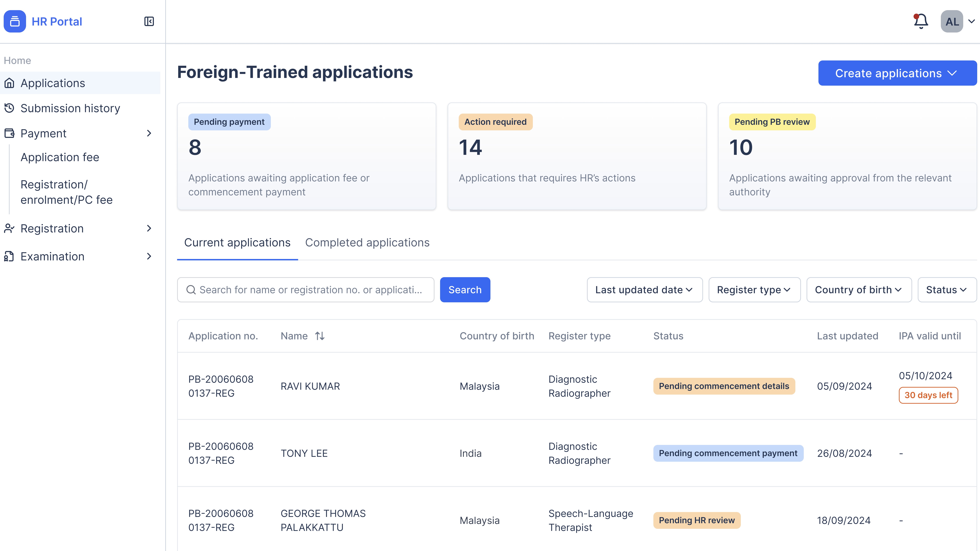Screen dimensions: 980x551
Task: Expand the Registration sidebar section
Action: [149, 228]
